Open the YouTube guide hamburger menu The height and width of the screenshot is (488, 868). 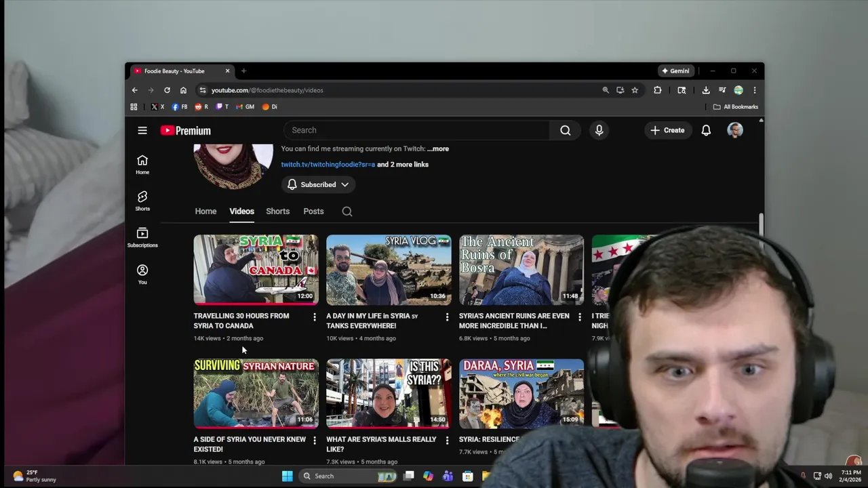point(142,130)
